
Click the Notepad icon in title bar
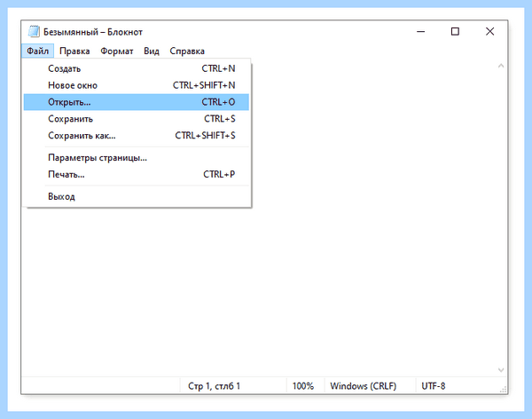click(x=34, y=31)
